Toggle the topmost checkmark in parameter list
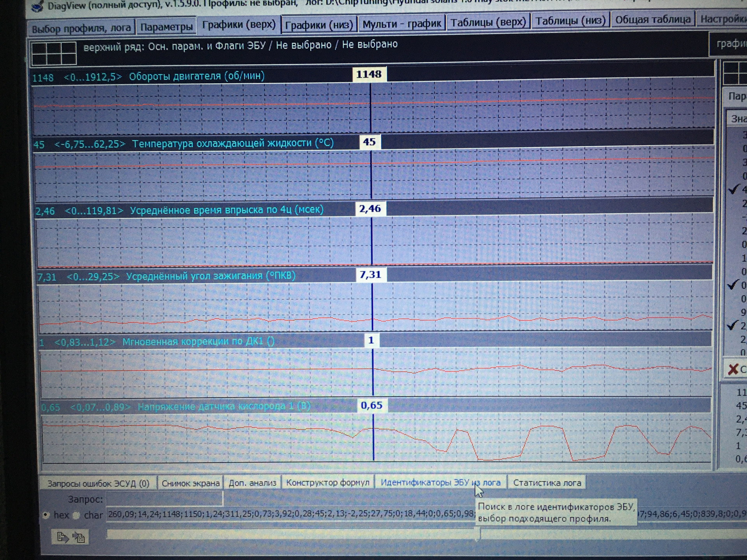747x560 pixels. point(734,189)
